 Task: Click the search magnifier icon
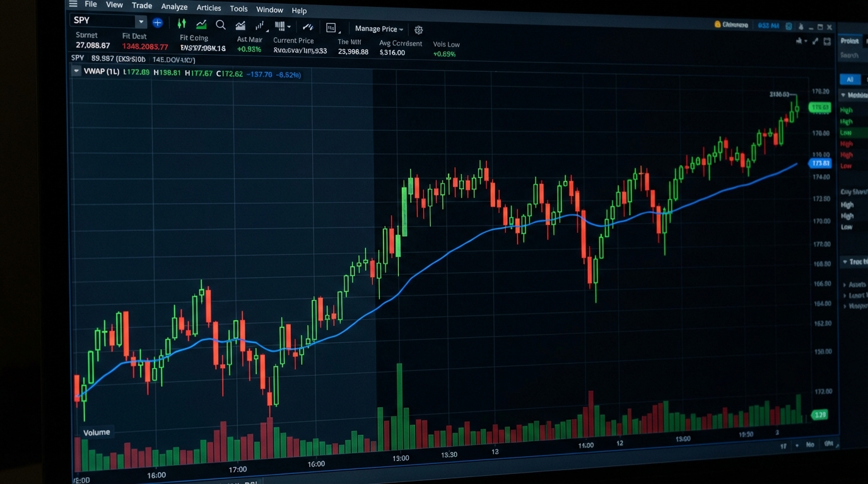tap(220, 25)
